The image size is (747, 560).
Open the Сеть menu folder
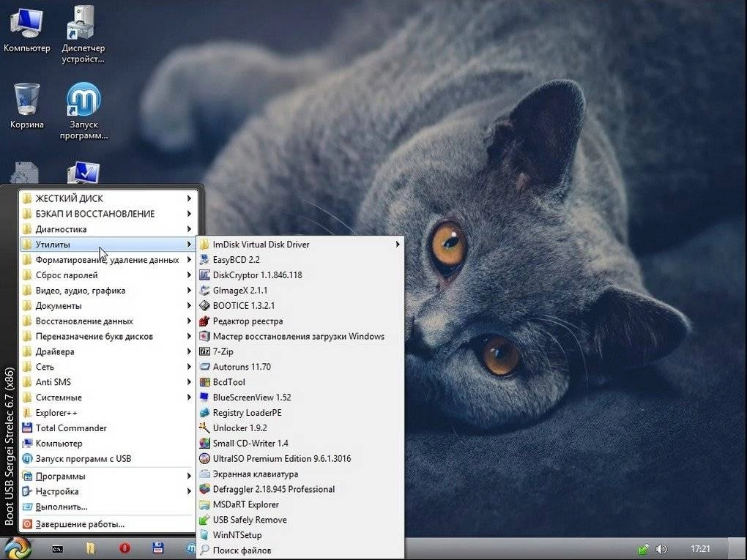tap(107, 367)
